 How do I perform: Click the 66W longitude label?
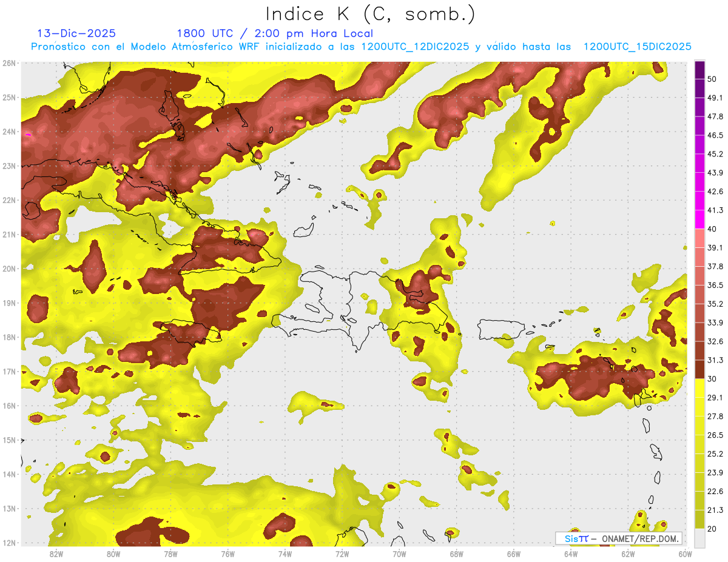[x=514, y=554]
